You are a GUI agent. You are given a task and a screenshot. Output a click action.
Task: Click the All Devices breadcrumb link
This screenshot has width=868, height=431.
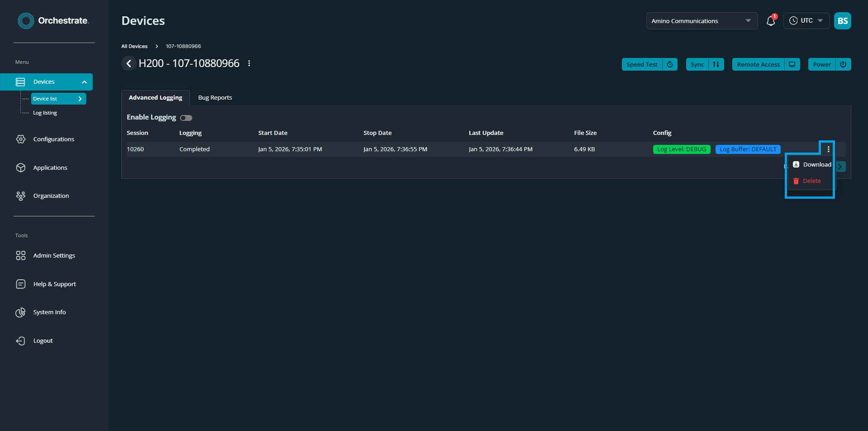point(134,46)
